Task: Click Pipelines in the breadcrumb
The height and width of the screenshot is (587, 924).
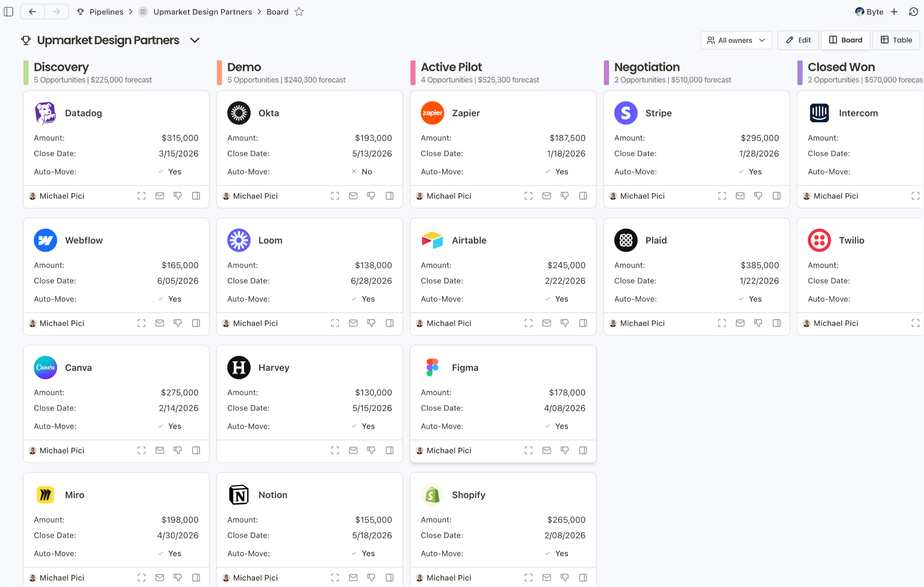Action: (106, 12)
